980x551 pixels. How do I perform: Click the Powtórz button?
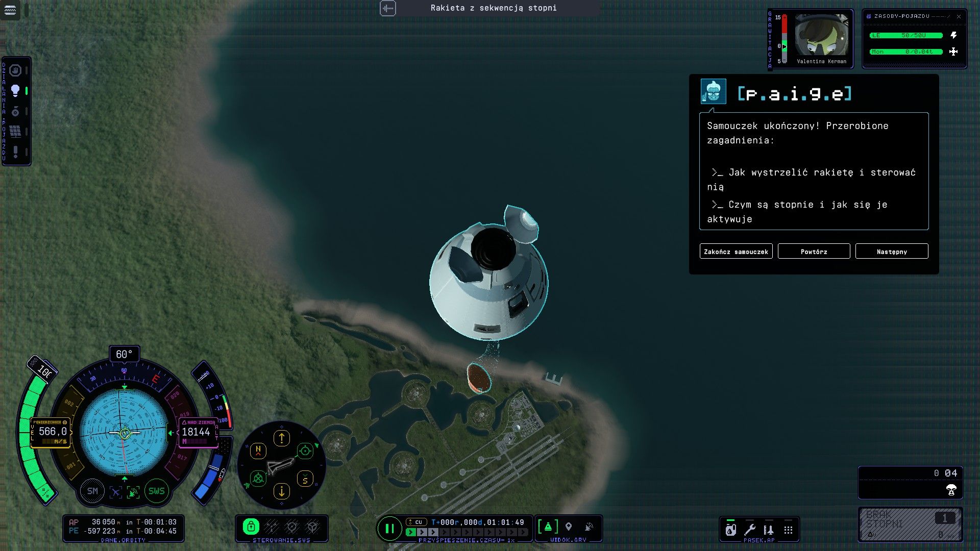(814, 252)
